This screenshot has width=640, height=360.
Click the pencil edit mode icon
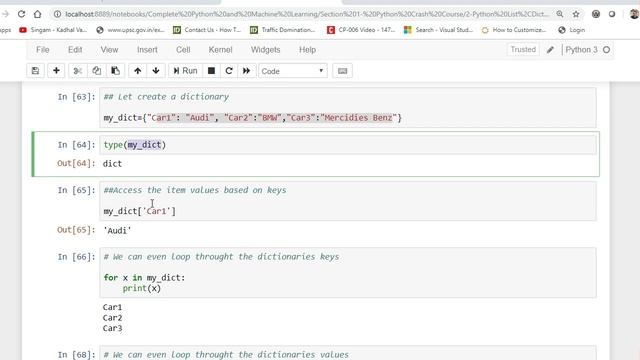[x=550, y=50]
